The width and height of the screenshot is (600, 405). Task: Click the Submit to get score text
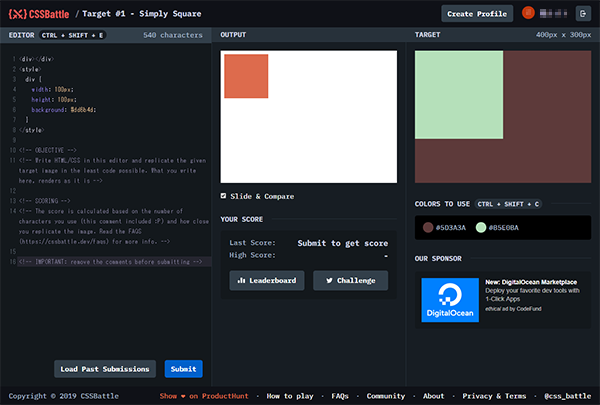click(x=342, y=243)
